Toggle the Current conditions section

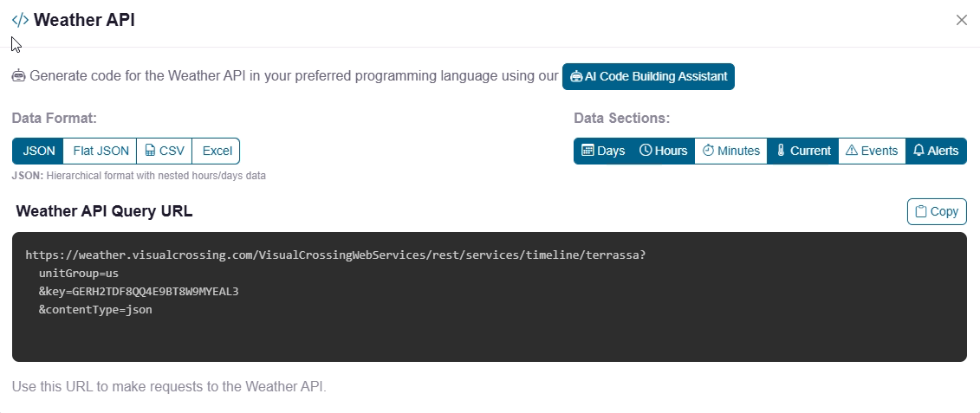[802, 151]
